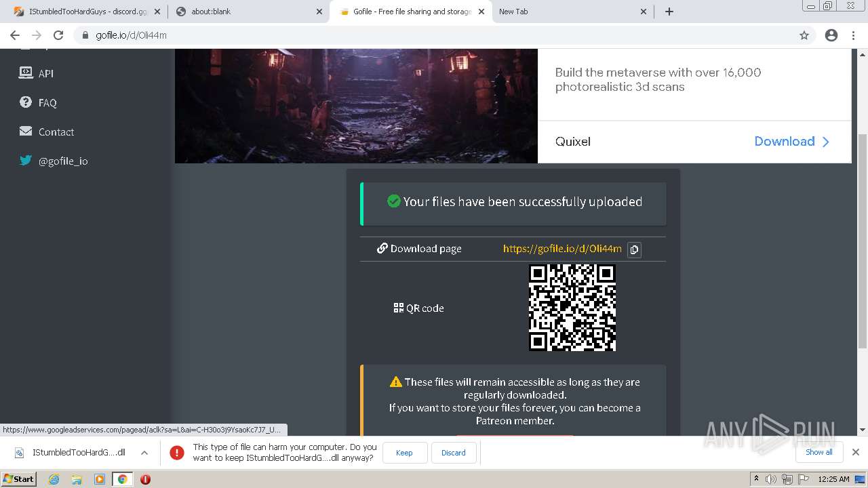Open Chrome three-dot menu
This screenshot has height=488, width=868.
pyautogui.click(x=853, y=35)
